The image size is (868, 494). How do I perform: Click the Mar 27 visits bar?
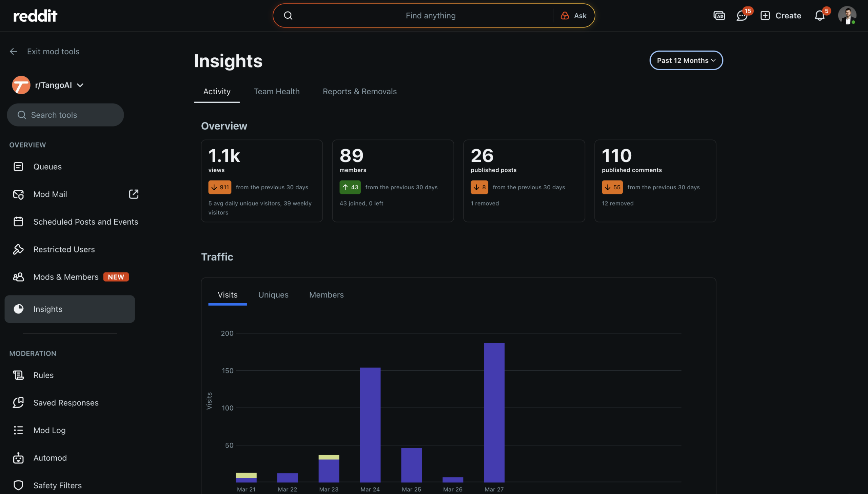coord(494,412)
